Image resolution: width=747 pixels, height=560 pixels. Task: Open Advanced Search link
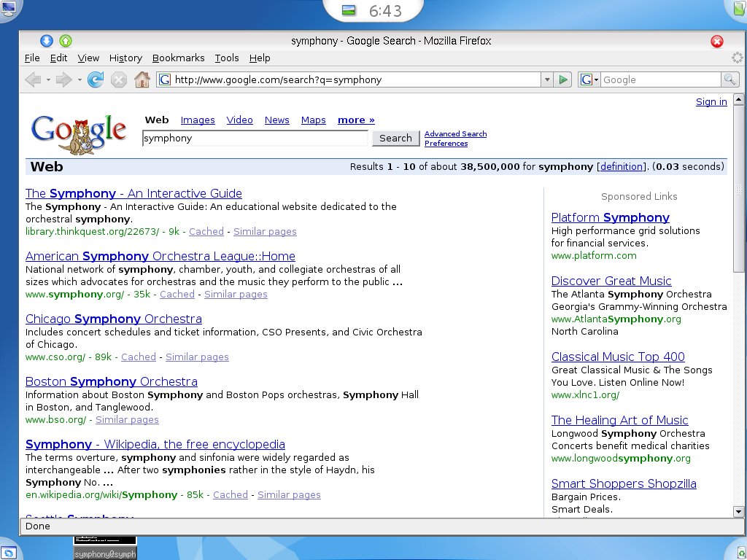[x=455, y=134]
